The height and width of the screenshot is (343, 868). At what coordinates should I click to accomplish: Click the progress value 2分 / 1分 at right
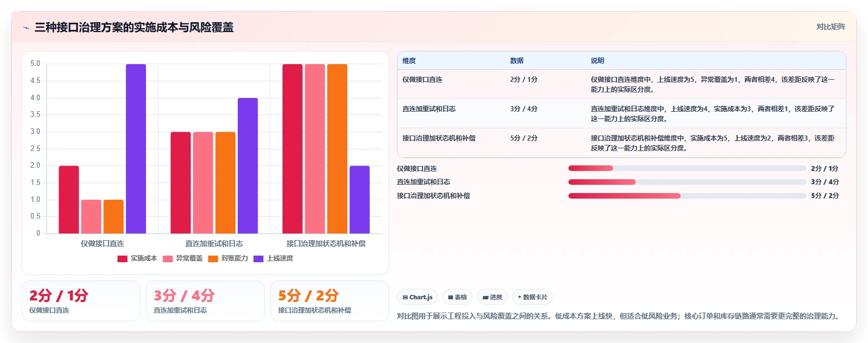824,168
